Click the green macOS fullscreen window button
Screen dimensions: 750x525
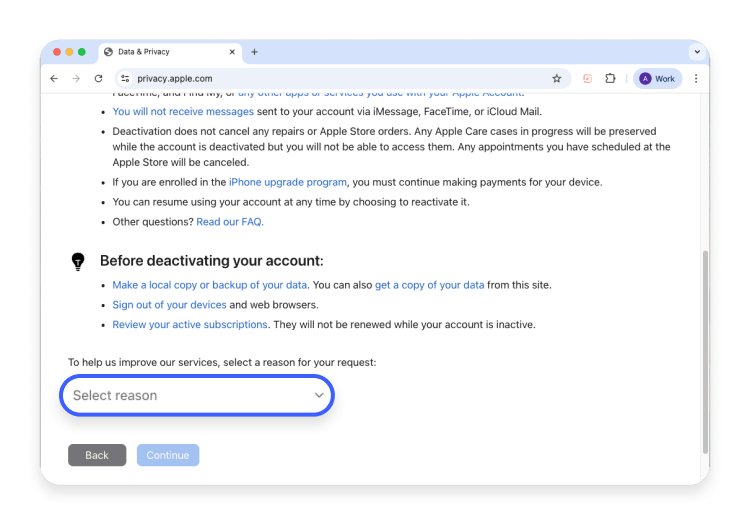pos(82,52)
